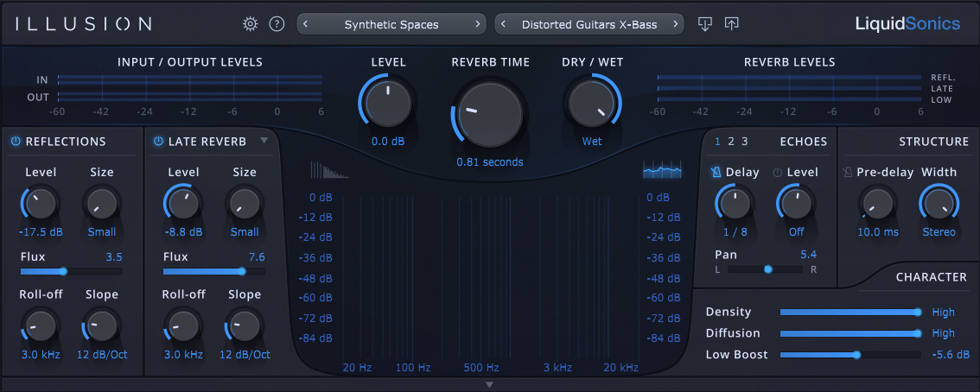Click the Echoes Pan slider handle
This screenshot has width=980, height=392.
[768, 269]
